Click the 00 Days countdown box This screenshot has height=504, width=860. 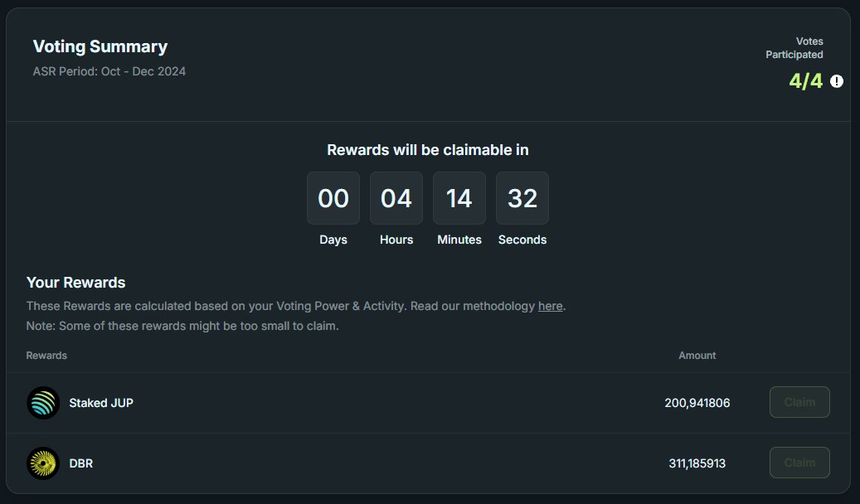(333, 198)
